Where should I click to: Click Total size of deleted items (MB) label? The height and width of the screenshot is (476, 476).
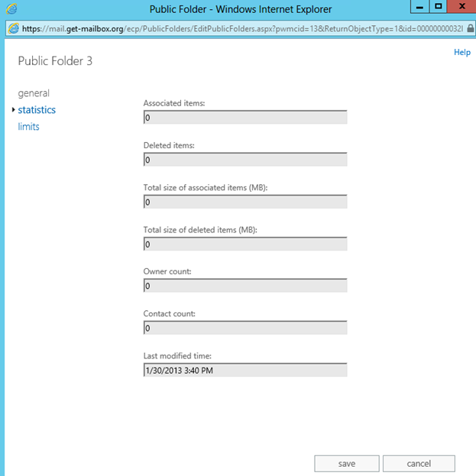click(x=200, y=230)
